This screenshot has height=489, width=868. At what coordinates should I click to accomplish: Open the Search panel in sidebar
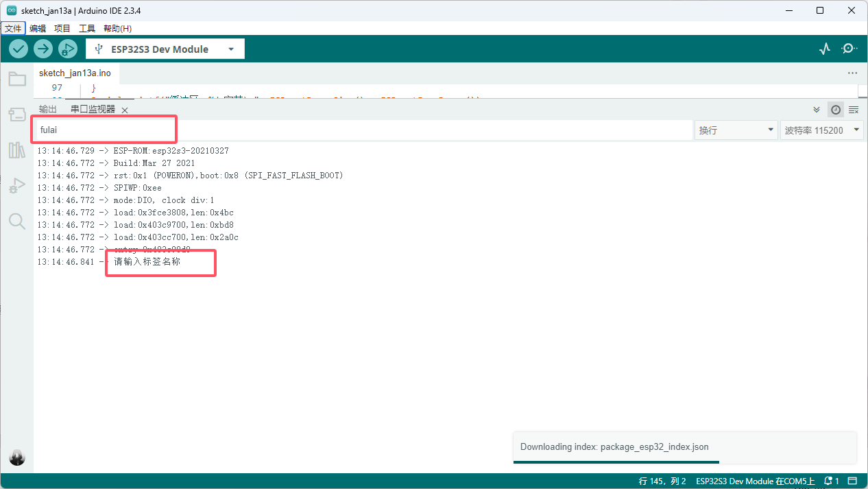[17, 221]
